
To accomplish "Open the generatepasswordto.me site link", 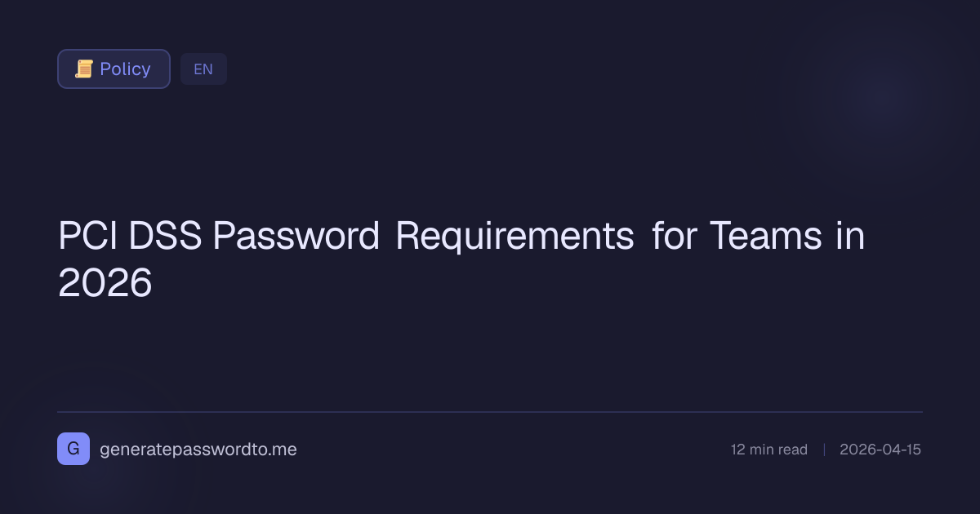I will [x=198, y=450].
